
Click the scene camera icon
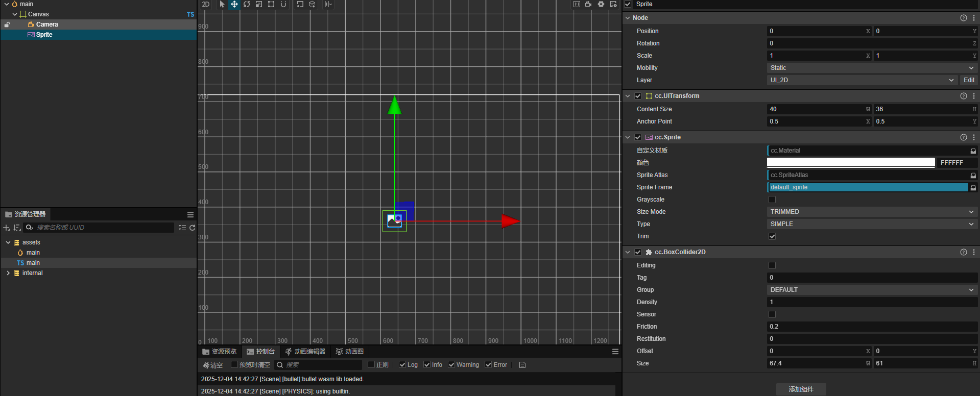pos(588,5)
